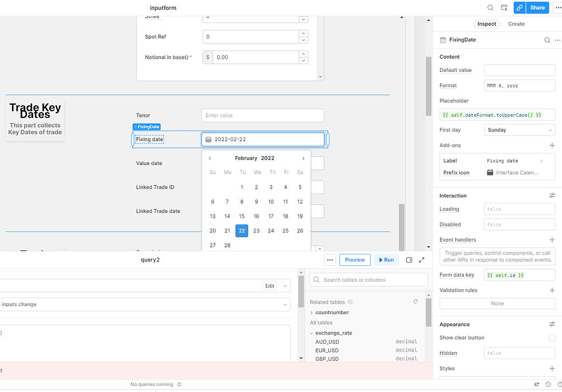The width and height of the screenshot is (562, 392).
Task: Open help from the question mark icon
Action: pyautogui.click(x=559, y=384)
